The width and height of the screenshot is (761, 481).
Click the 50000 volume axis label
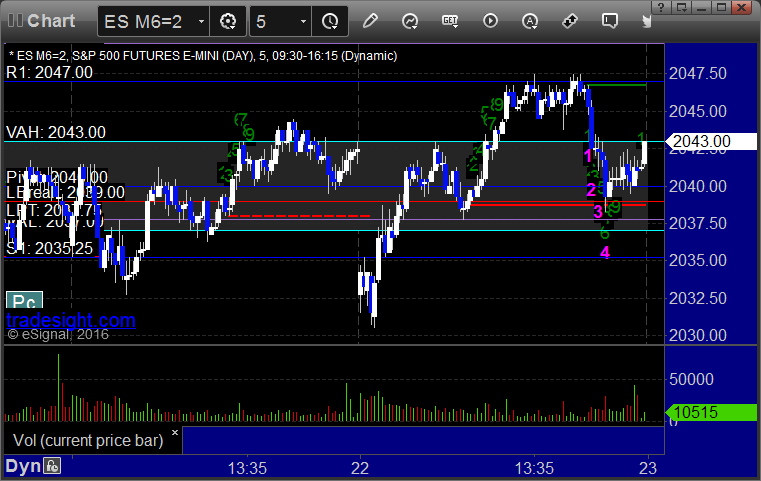691,379
